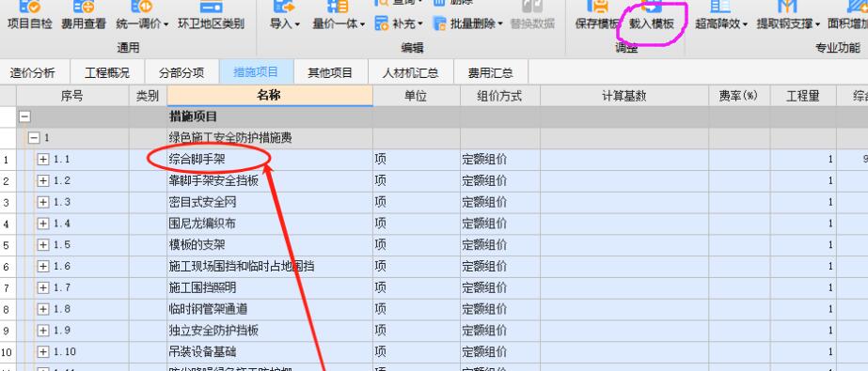
Task: Expand row 1.2 靠脚手架安全挡板
Action: (x=43, y=180)
